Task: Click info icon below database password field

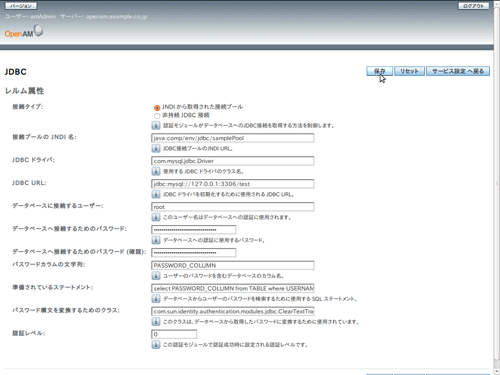Action: pos(156,240)
